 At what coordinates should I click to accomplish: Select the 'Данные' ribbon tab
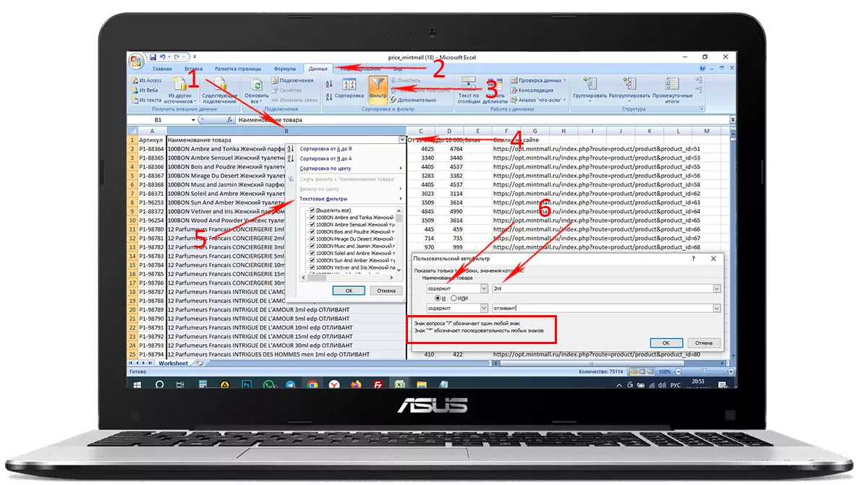[318, 69]
